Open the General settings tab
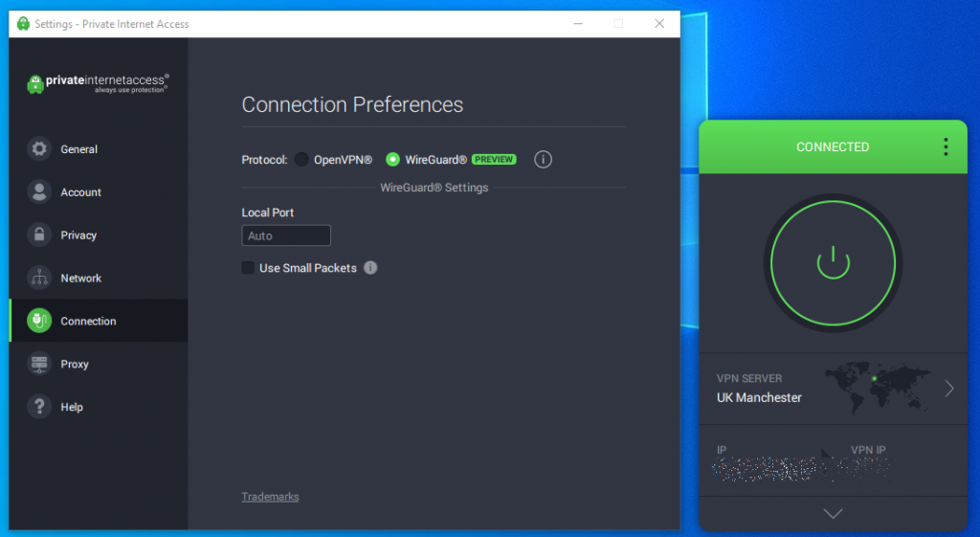Viewport: 980px width, 537px height. (x=99, y=148)
